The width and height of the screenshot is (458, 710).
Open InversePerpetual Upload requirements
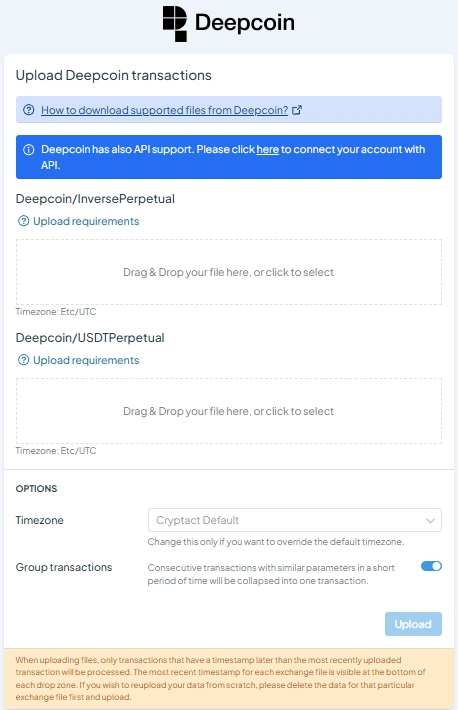(x=86, y=221)
